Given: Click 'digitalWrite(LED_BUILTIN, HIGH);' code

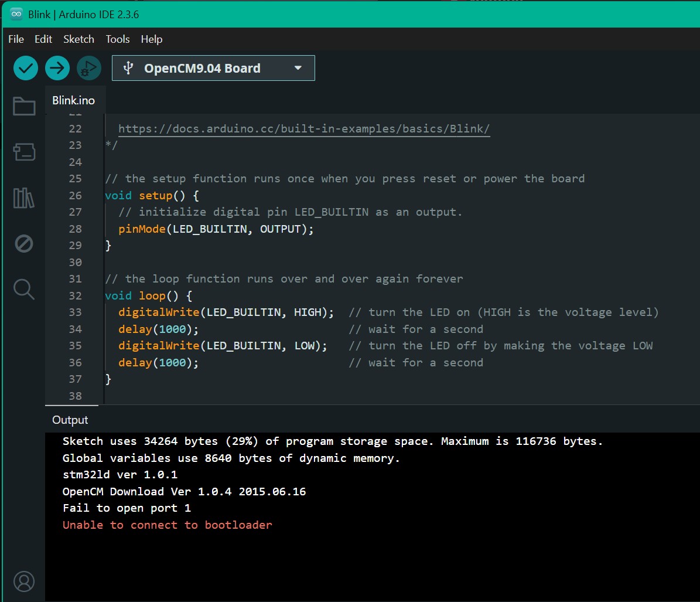Looking at the screenshot, I should click(226, 312).
